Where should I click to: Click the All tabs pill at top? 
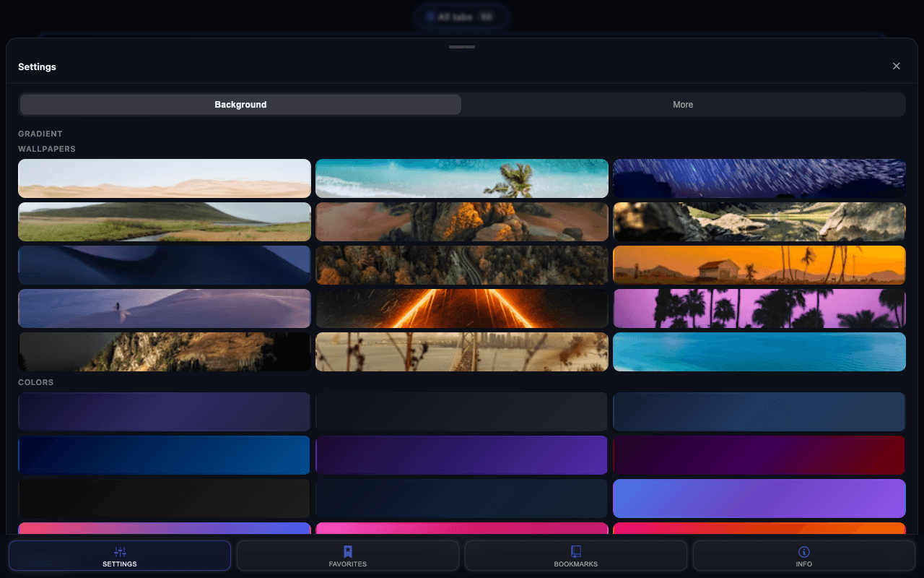click(x=461, y=17)
